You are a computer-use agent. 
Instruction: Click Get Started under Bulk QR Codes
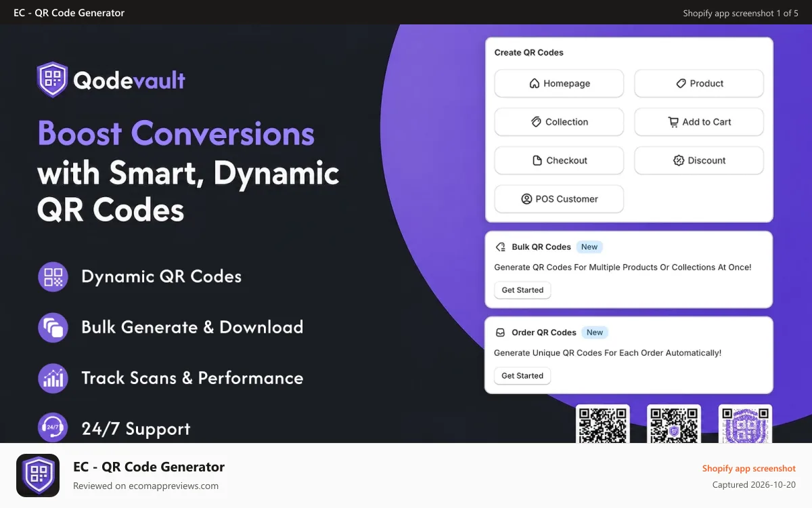tap(522, 290)
